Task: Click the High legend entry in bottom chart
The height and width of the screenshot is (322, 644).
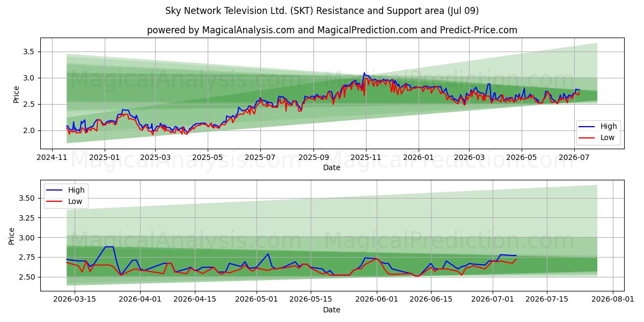Action: (65, 190)
